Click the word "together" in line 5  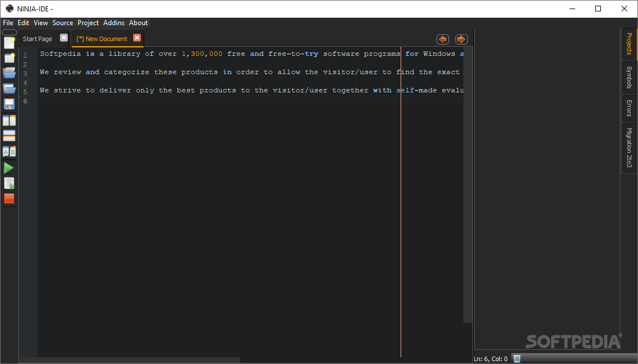(x=350, y=90)
